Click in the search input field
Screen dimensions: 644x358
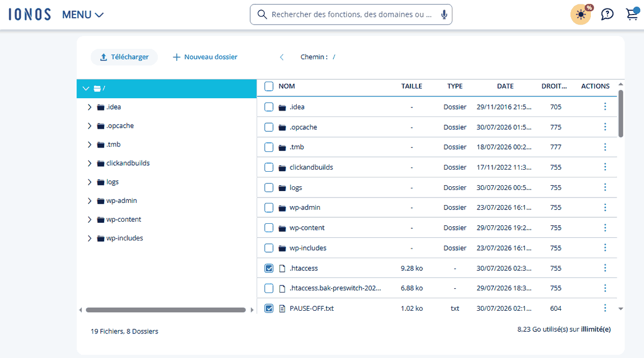coord(352,14)
